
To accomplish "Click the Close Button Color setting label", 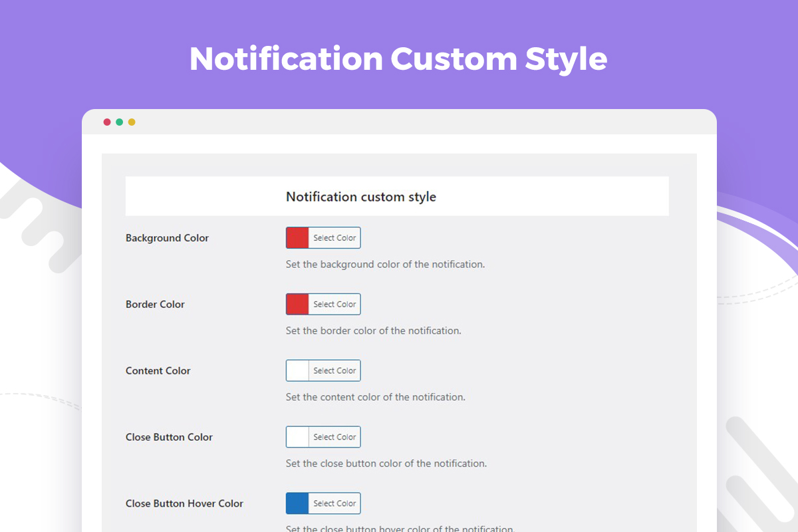I will (x=169, y=438).
